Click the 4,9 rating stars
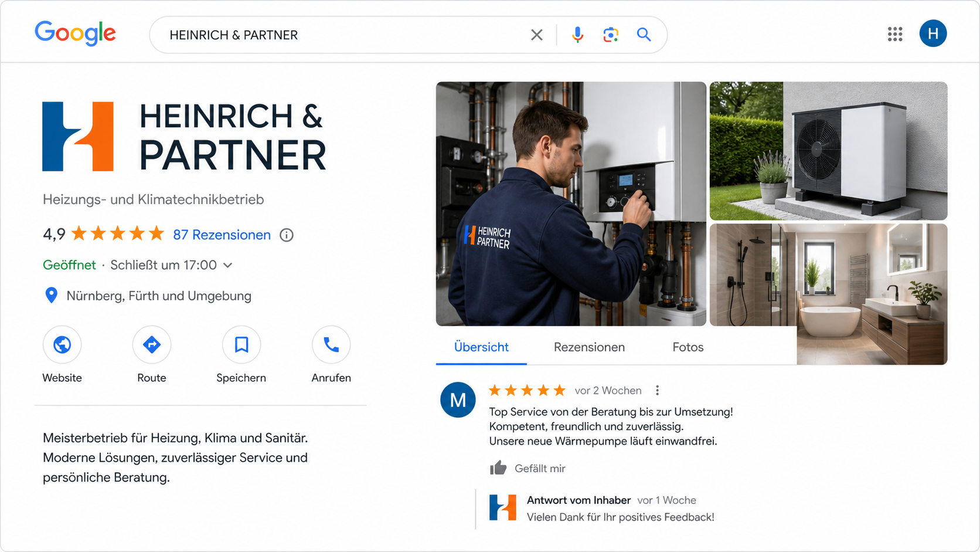980x552 pixels. tap(118, 235)
